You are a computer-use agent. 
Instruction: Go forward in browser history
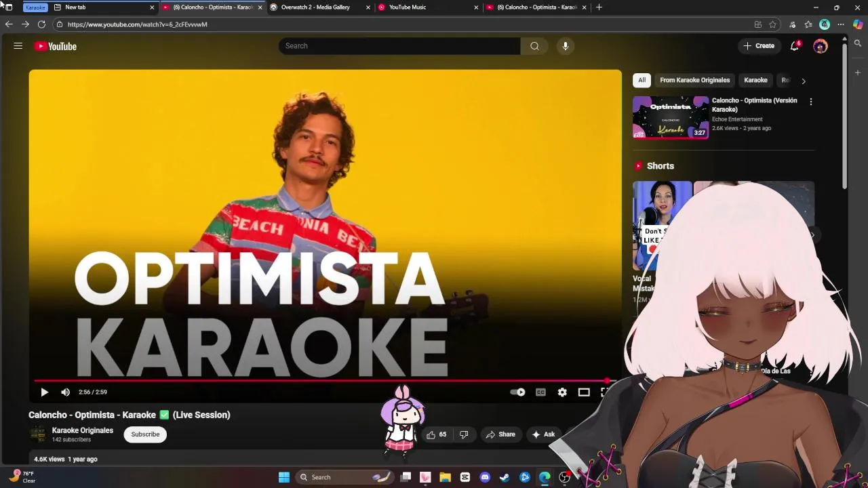tap(25, 24)
